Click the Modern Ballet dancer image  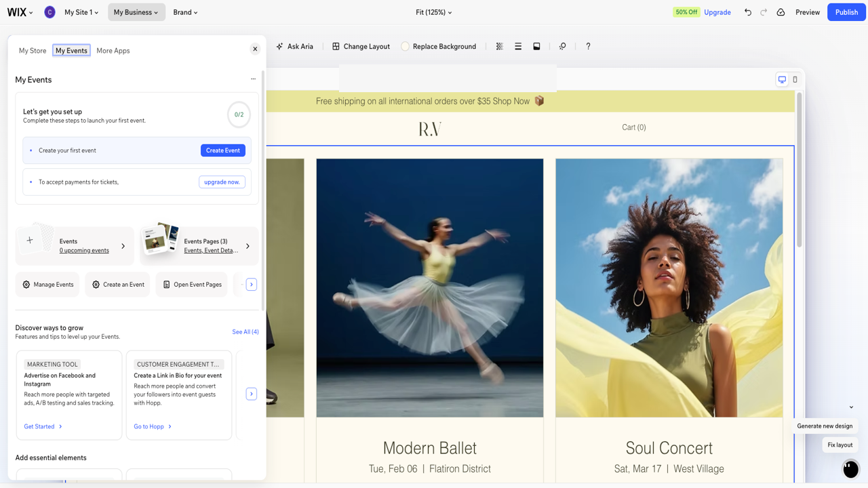(x=430, y=288)
